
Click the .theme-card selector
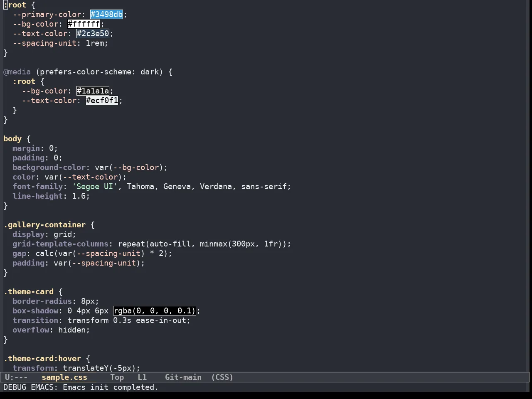(28, 292)
